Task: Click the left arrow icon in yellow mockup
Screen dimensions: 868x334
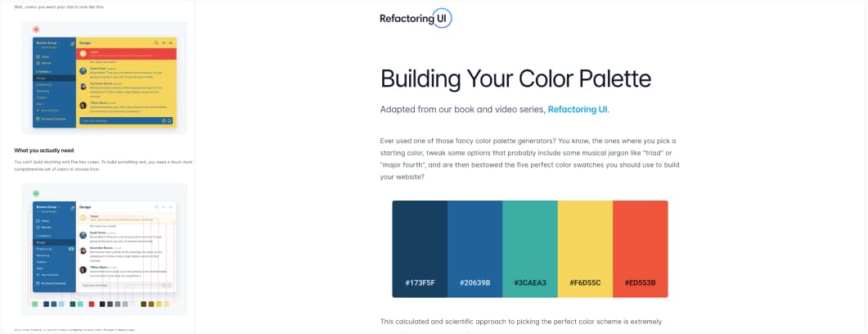Action: click(x=164, y=42)
